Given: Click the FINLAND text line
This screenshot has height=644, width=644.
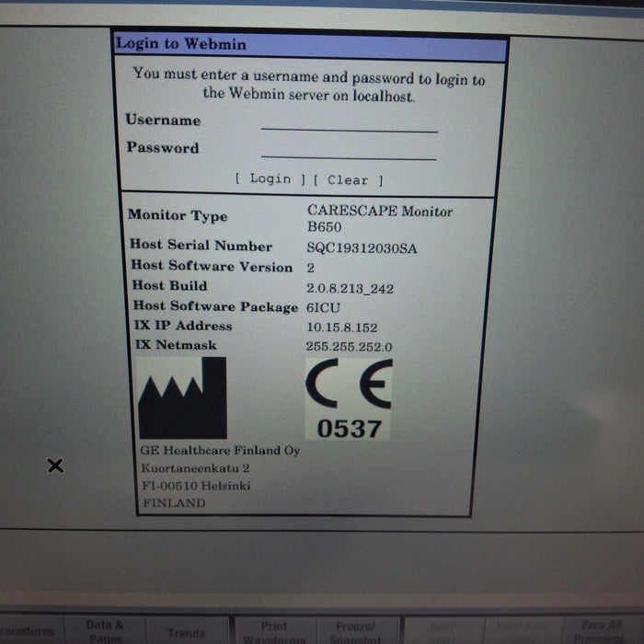Looking at the screenshot, I should tap(174, 502).
